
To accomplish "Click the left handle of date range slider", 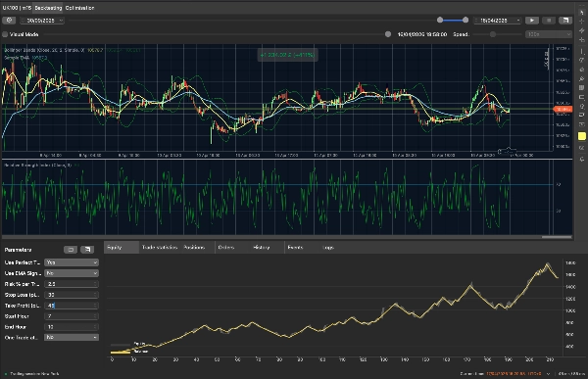I will [x=440, y=20].
